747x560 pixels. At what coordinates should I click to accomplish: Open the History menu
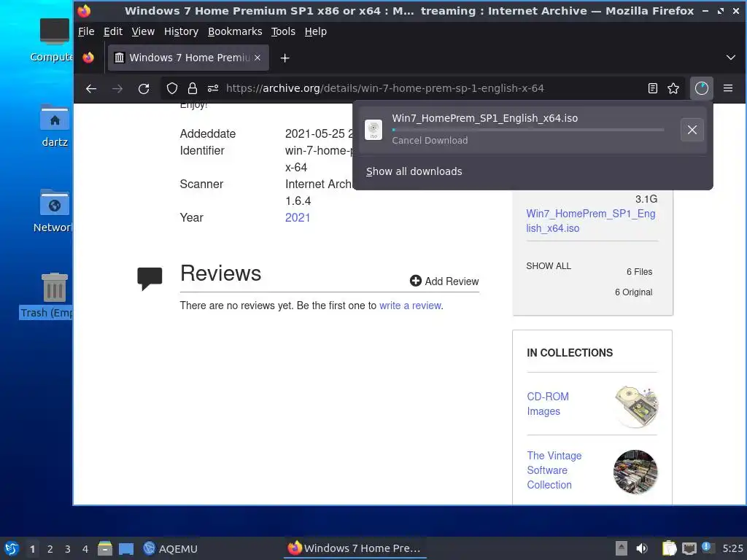tap(181, 31)
